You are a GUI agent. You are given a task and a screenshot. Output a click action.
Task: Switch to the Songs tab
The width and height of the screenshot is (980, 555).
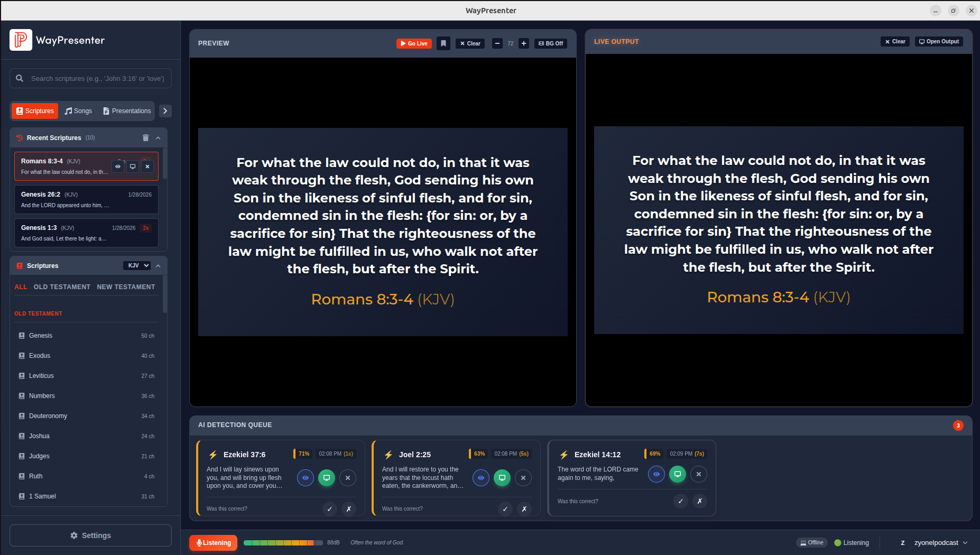[78, 111]
